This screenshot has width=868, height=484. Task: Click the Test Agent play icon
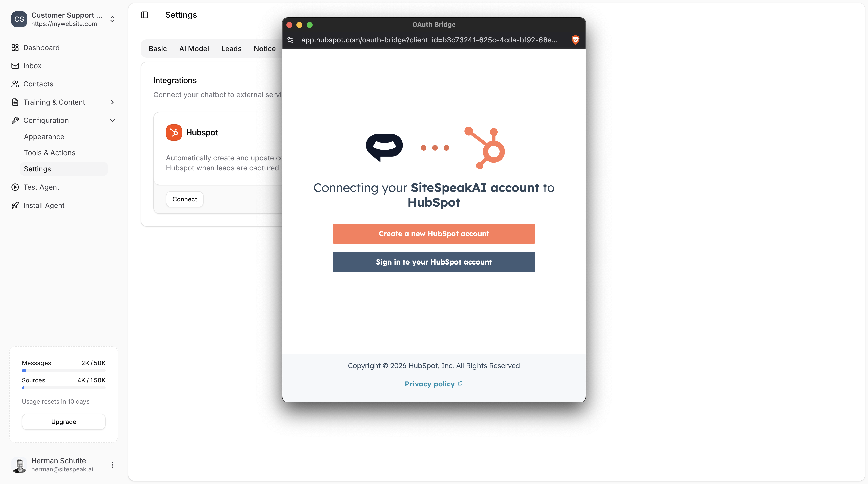15,187
